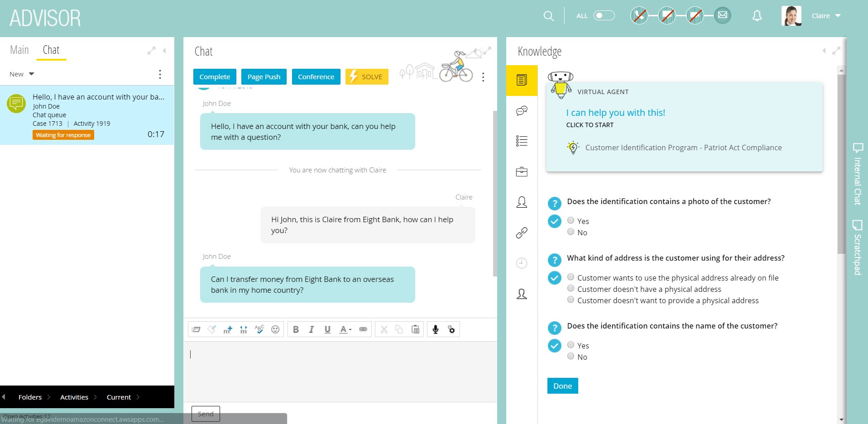The width and height of the screenshot is (868, 424).
Task: Open the Knowledge articles panel icon
Action: pyautogui.click(x=522, y=81)
